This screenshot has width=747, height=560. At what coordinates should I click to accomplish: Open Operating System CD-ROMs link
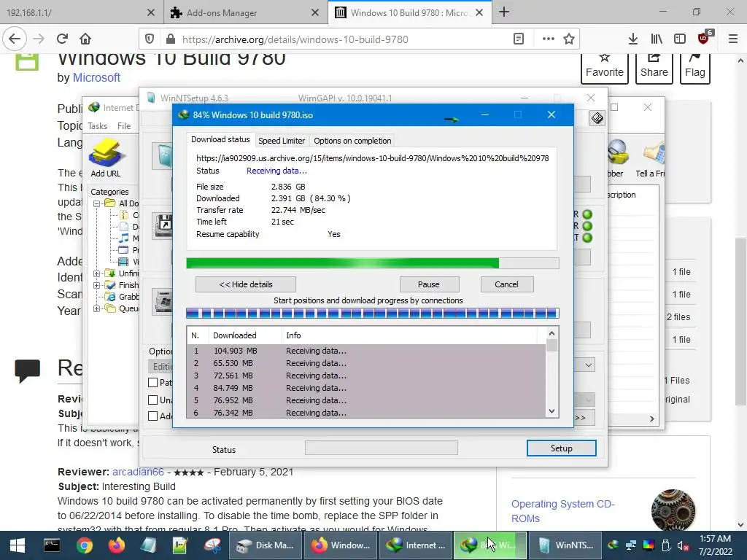tap(563, 511)
